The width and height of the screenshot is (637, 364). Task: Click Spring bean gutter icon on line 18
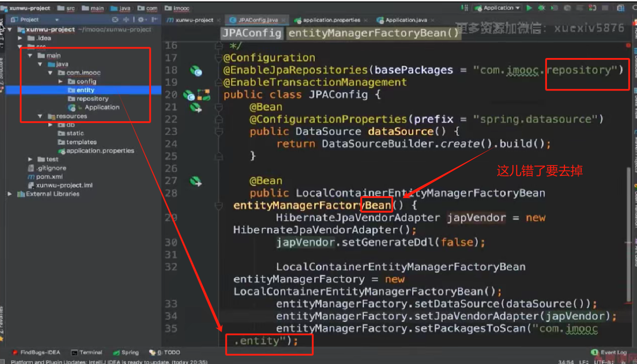click(196, 71)
